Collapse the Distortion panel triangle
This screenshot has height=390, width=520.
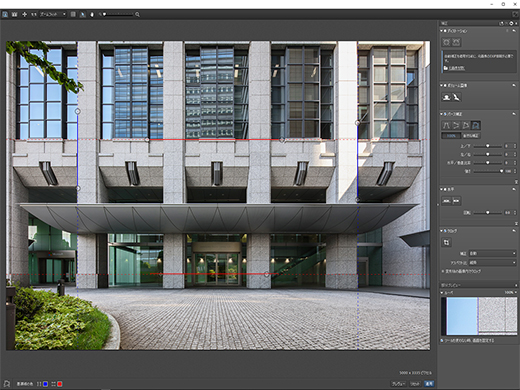(442, 31)
